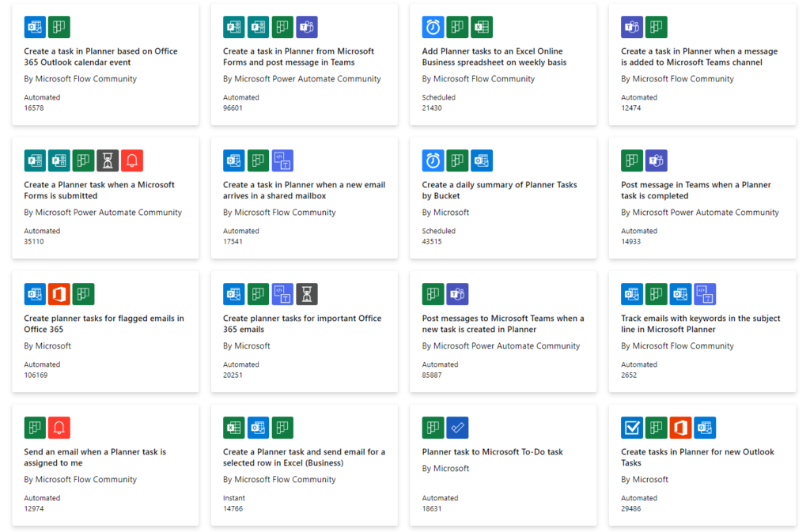Click the usage count 2652
Screen dimensions: 810x532
coord(629,375)
